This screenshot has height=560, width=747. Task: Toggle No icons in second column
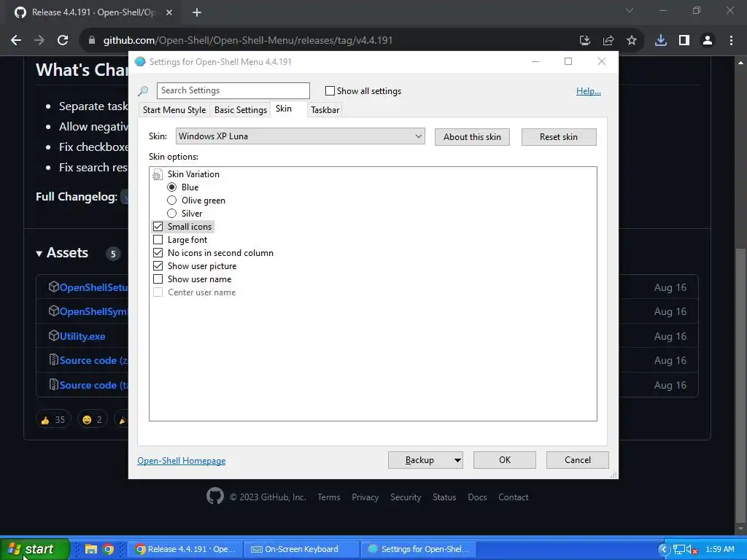click(158, 253)
